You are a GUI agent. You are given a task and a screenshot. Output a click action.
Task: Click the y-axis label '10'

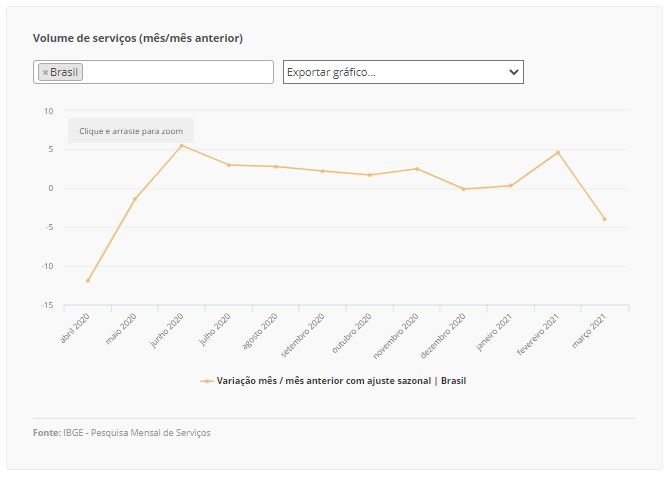pyautogui.click(x=49, y=111)
